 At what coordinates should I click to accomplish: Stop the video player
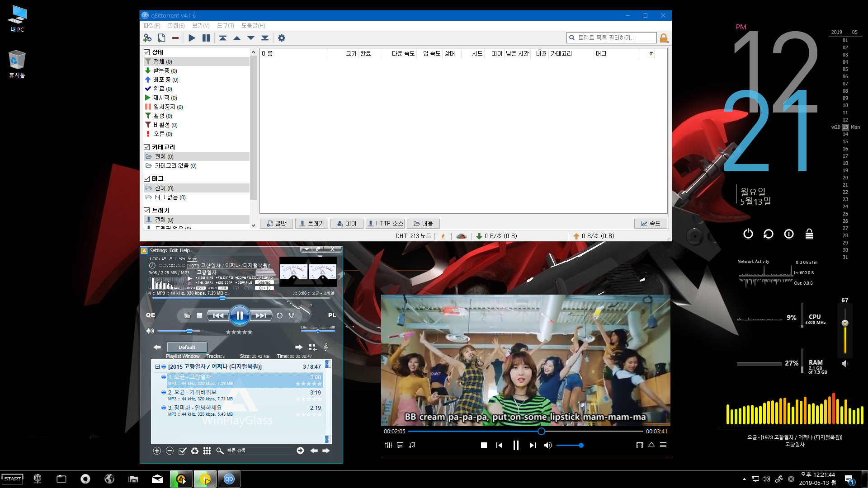coord(484,445)
